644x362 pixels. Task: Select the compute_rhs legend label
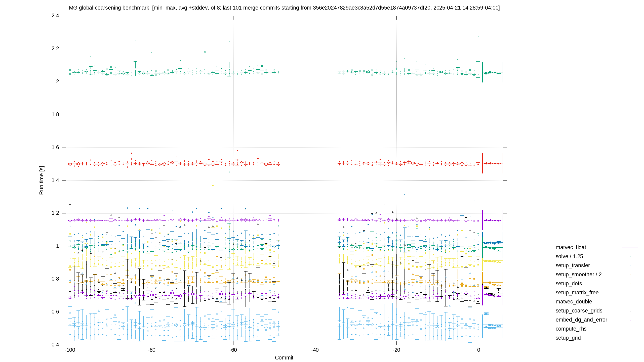tap(571, 329)
